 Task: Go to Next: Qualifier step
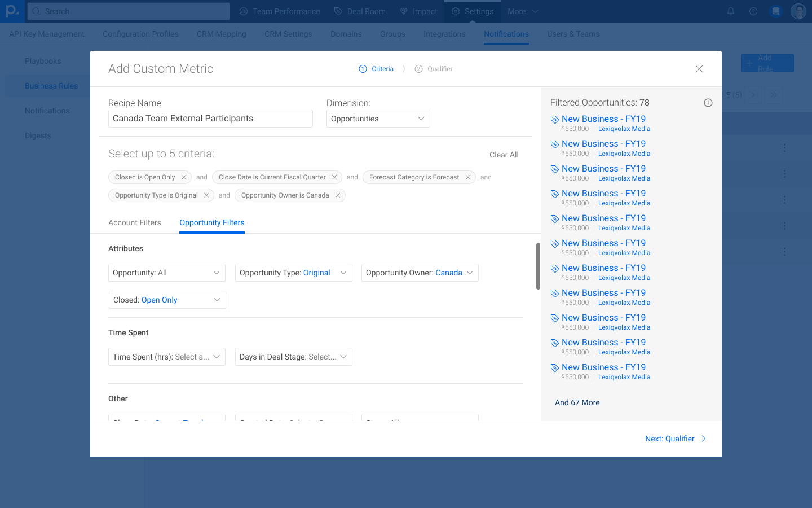675,439
